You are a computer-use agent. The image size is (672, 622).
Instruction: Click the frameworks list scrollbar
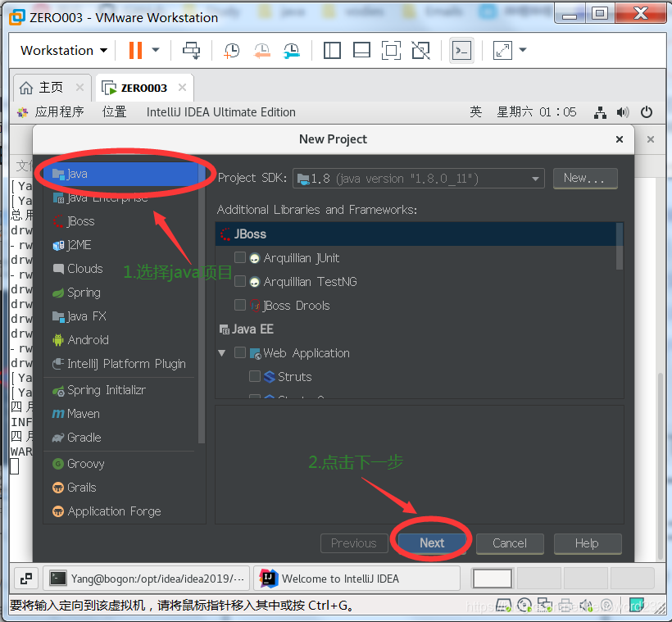coord(620,247)
